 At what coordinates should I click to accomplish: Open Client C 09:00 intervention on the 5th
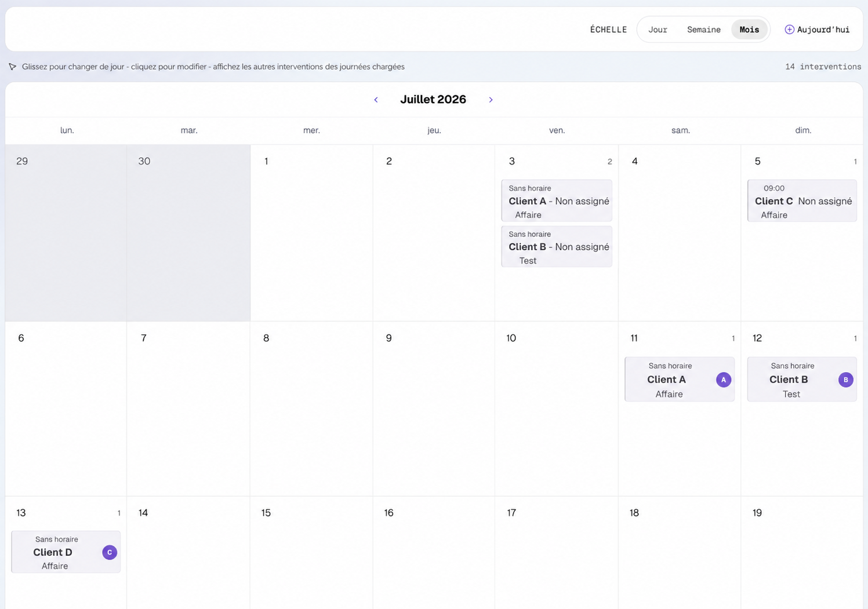click(x=802, y=200)
